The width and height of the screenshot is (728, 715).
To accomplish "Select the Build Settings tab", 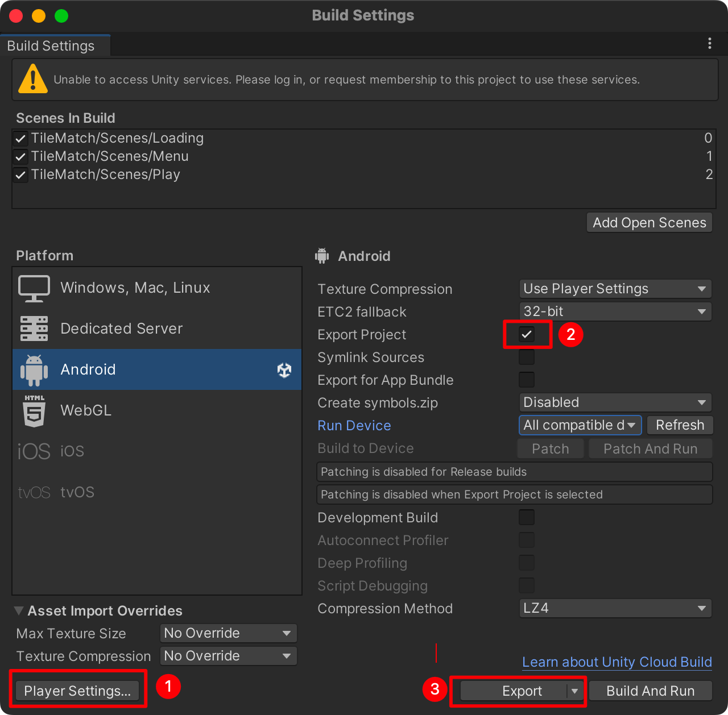I will coord(55,45).
